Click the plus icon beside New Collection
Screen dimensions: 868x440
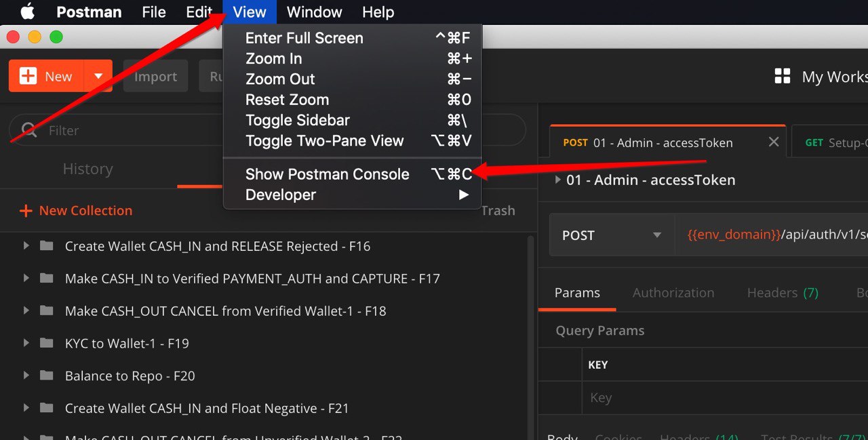26,211
